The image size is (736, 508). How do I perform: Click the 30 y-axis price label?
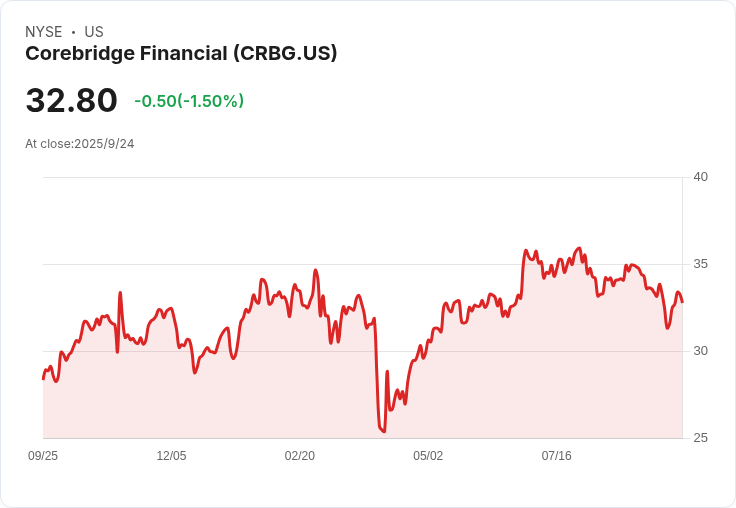700,351
